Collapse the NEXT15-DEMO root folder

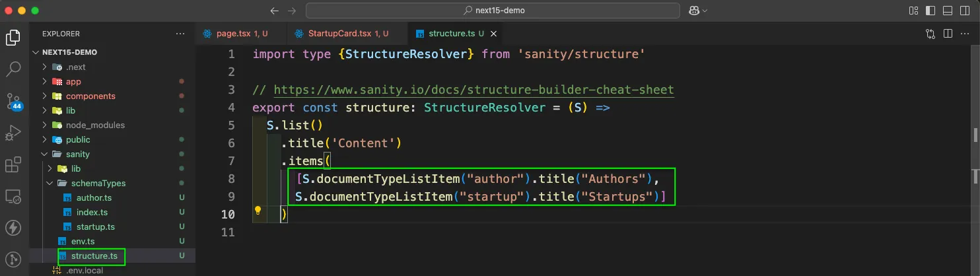point(69,52)
